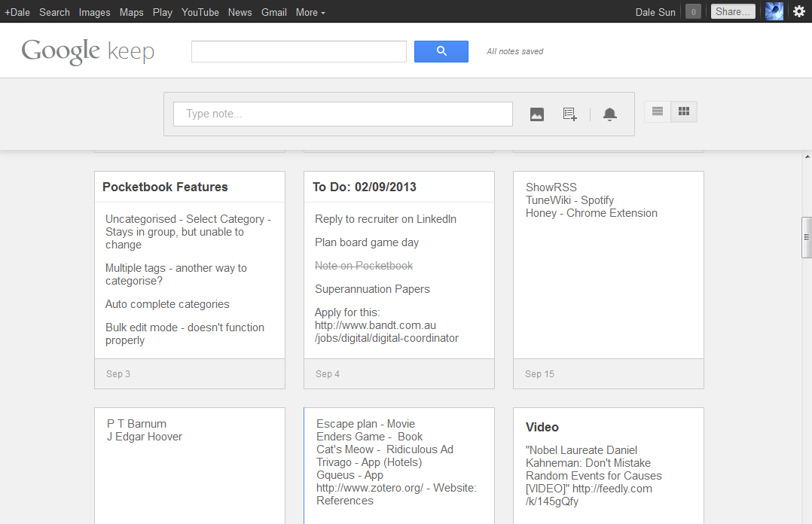Select the Bulk edit mode item
Viewport: 812px width, 524px height.
point(185,334)
